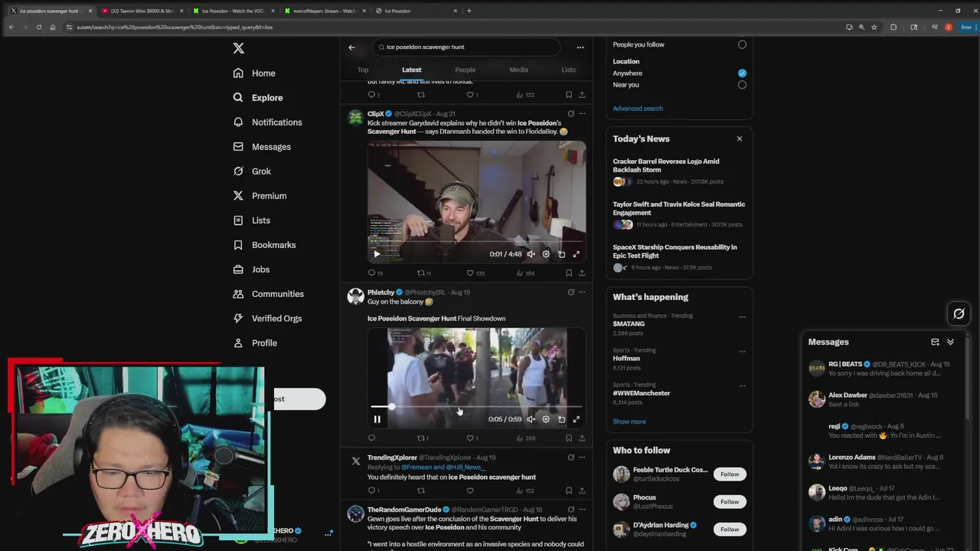Open Grok icon on ClipX post
980x551 pixels.
(x=570, y=113)
